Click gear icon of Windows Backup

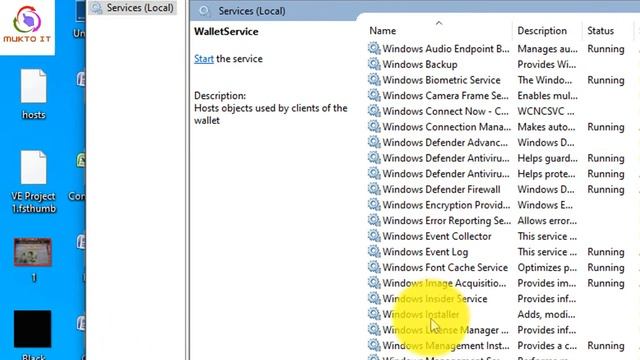coord(374,64)
